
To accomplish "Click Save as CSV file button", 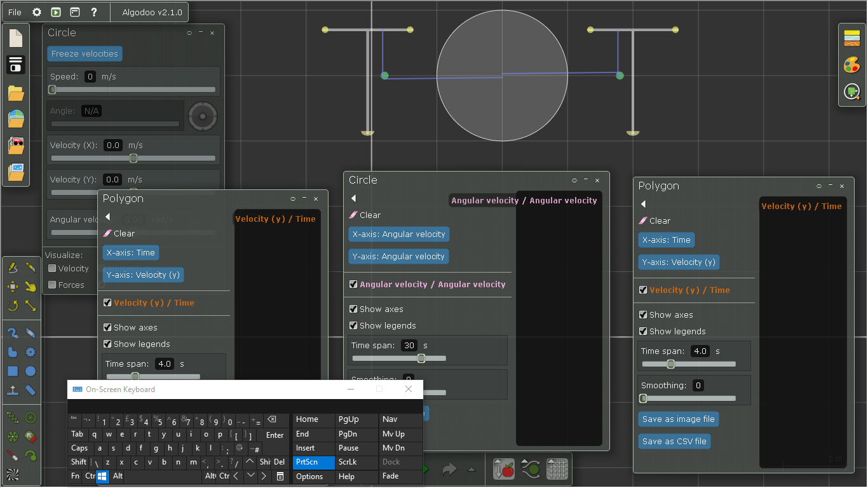I will pyautogui.click(x=674, y=441).
